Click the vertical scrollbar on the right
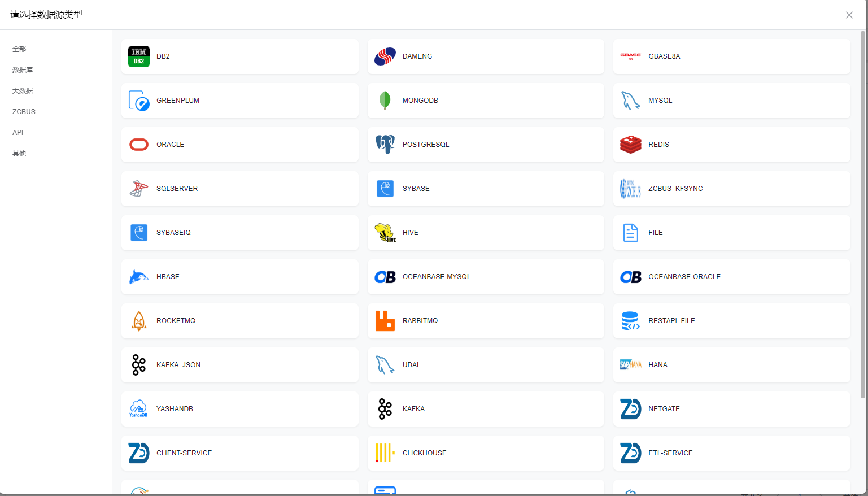 click(863, 215)
